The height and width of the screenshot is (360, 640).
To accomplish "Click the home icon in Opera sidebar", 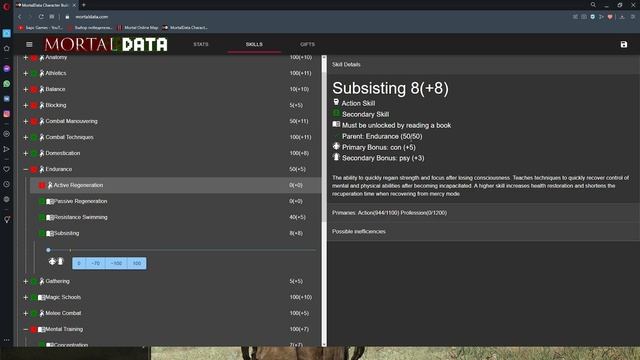I will coord(7,48).
